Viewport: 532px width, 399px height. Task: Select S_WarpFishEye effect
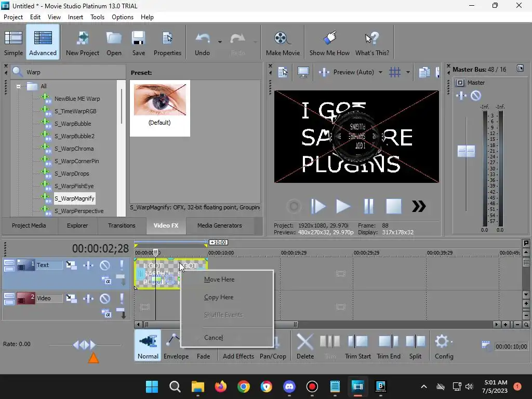coord(74,186)
